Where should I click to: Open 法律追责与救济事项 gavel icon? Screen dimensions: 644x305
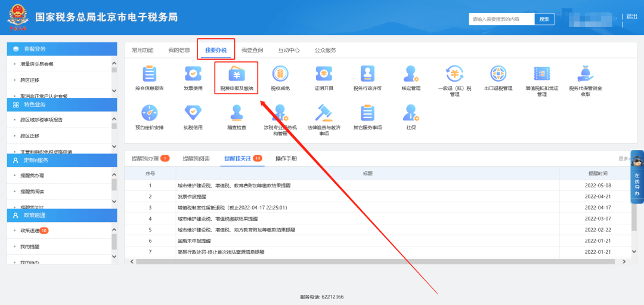[324, 113]
